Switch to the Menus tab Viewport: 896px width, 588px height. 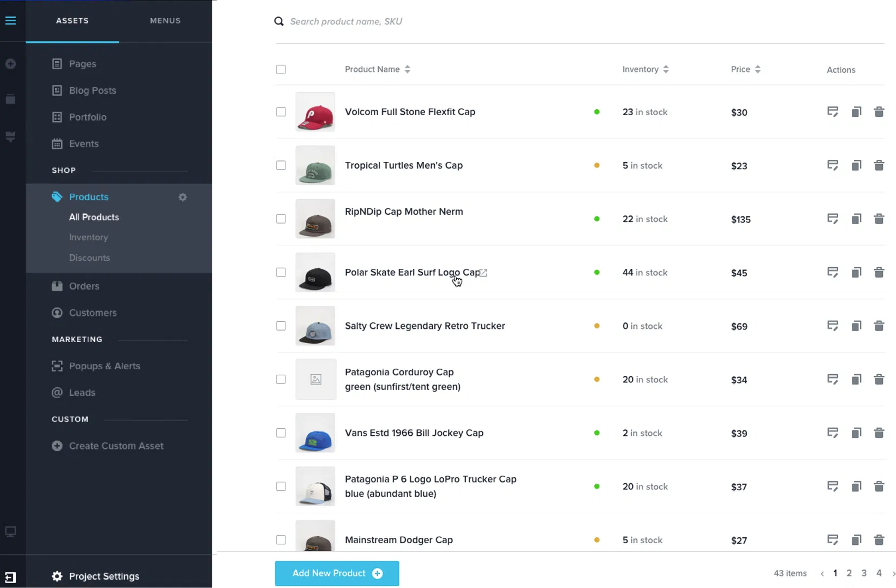click(x=165, y=21)
